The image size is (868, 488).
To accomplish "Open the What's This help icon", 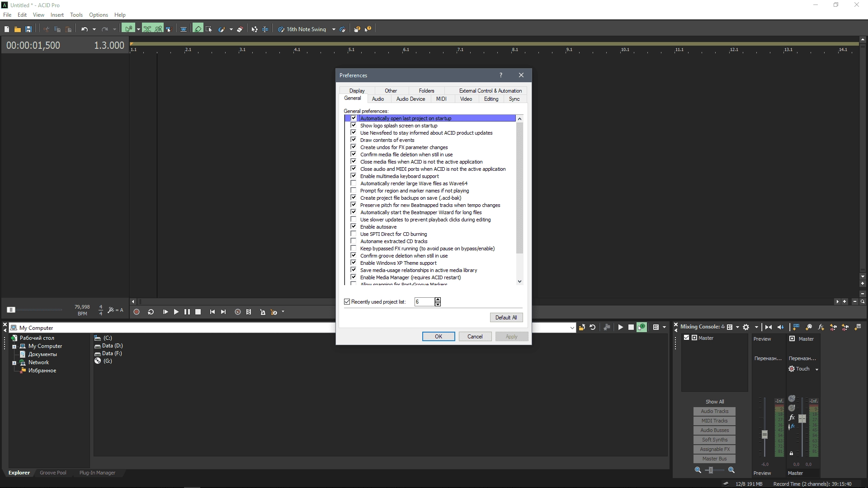I will click(368, 29).
